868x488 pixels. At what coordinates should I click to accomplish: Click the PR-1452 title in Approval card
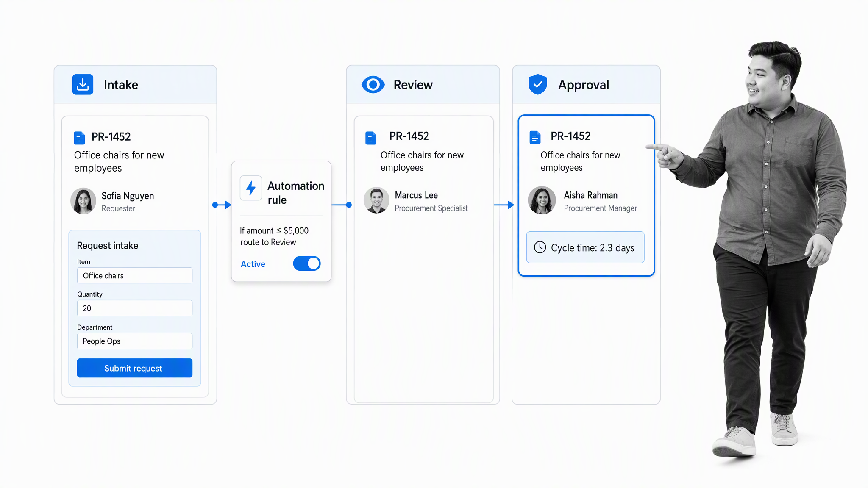tap(570, 136)
